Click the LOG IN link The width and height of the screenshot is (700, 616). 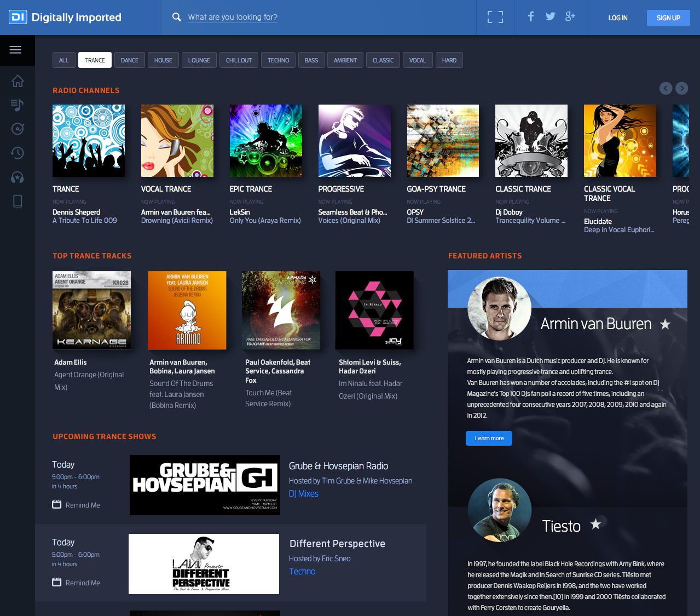click(x=618, y=18)
